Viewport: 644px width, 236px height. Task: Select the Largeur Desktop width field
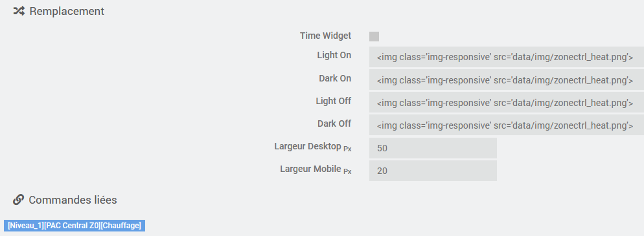tap(433, 148)
